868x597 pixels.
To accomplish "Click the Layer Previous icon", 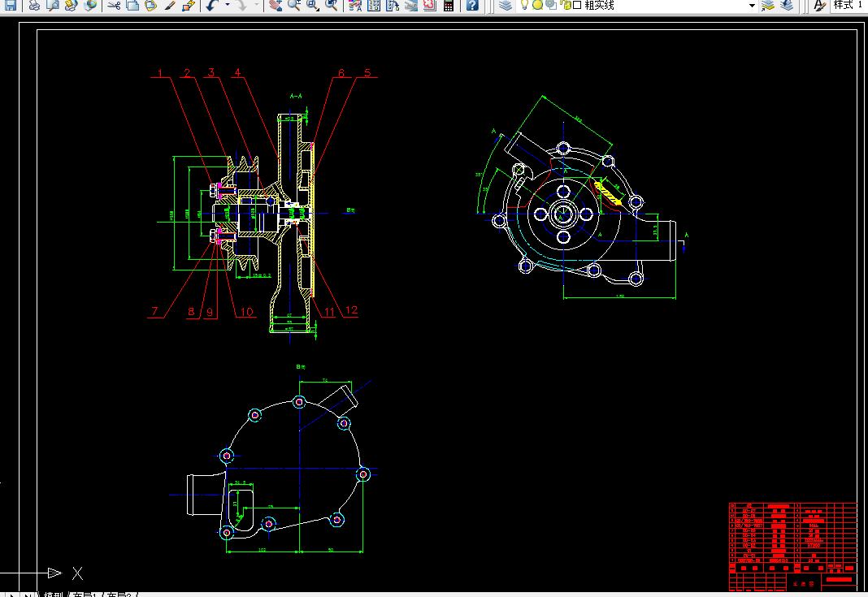I will (787, 5).
